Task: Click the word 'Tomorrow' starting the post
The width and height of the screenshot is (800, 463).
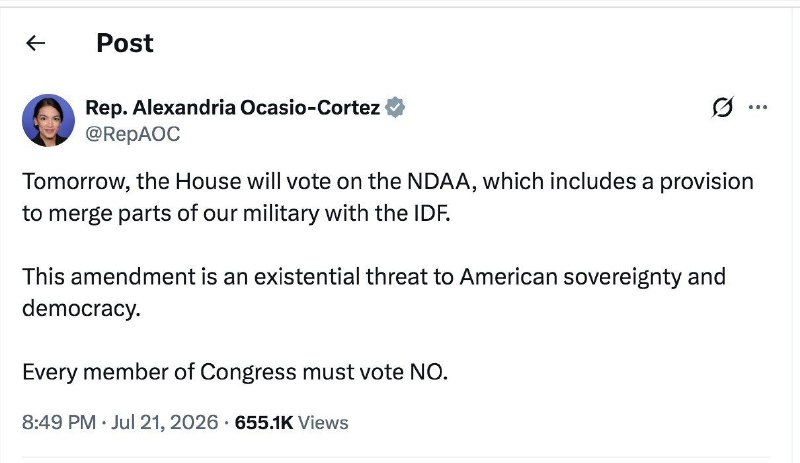Action: 76,182
